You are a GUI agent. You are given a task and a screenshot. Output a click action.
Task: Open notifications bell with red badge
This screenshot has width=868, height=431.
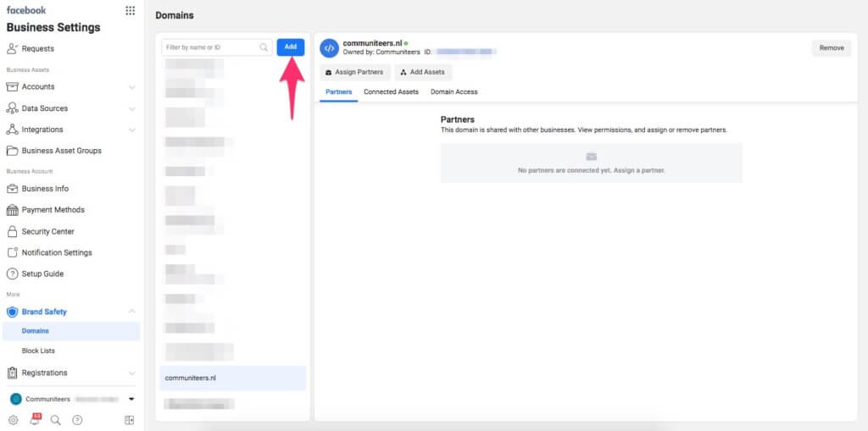click(35, 420)
